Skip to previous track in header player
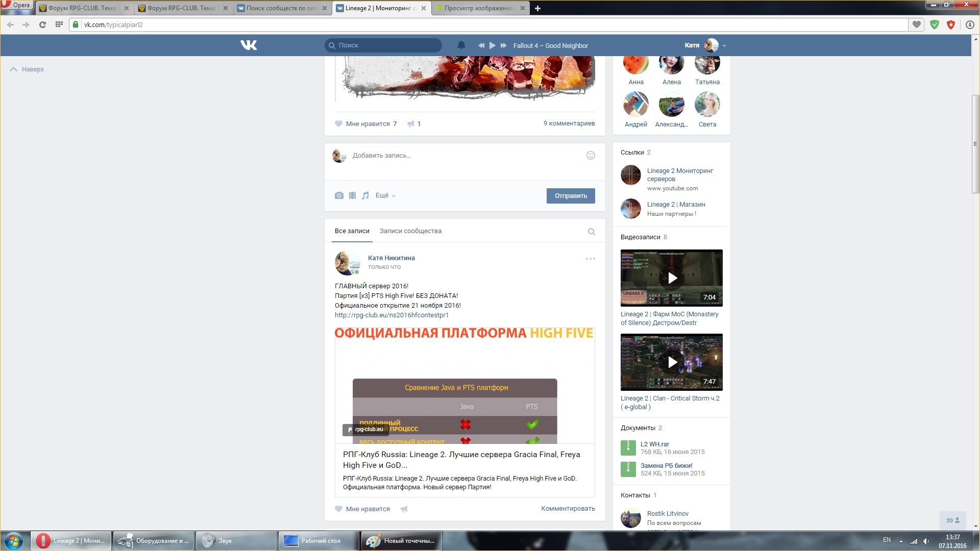Image resolution: width=980 pixels, height=551 pixels. pos(481,45)
